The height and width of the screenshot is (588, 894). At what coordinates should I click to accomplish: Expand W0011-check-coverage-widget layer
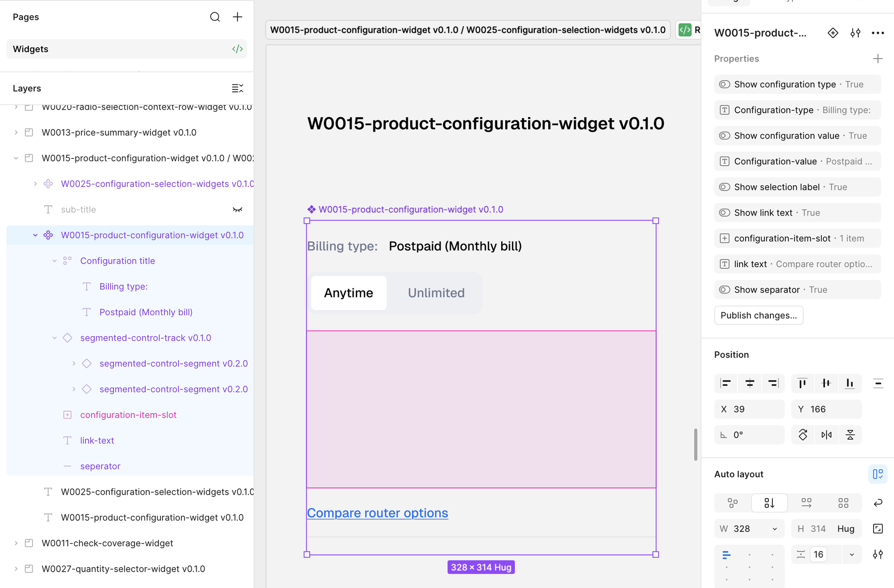point(16,543)
